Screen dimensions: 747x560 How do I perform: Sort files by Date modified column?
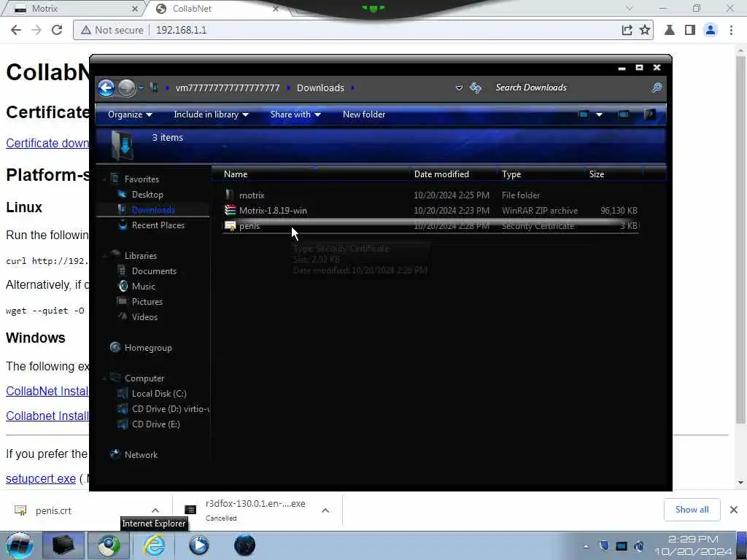[x=441, y=174]
